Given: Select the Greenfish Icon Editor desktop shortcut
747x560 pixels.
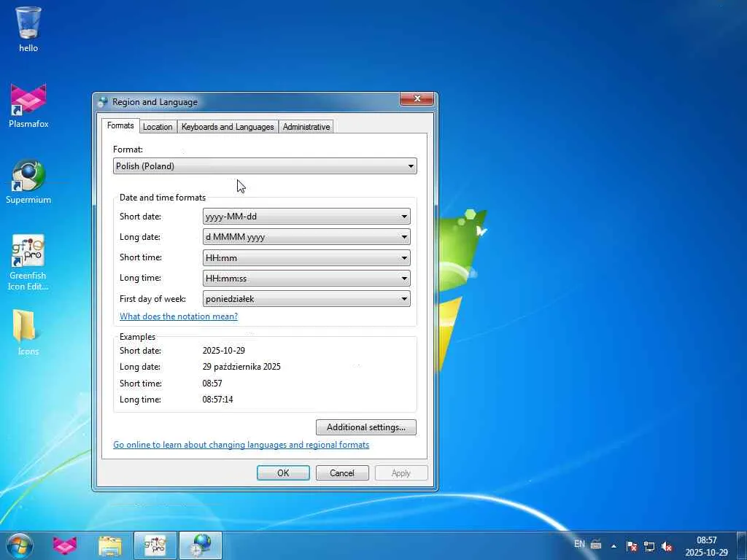Looking at the screenshot, I should [x=28, y=262].
